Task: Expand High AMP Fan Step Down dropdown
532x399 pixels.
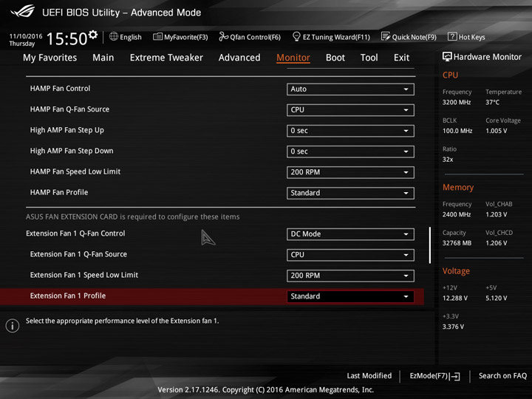Action: [x=350, y=151]
